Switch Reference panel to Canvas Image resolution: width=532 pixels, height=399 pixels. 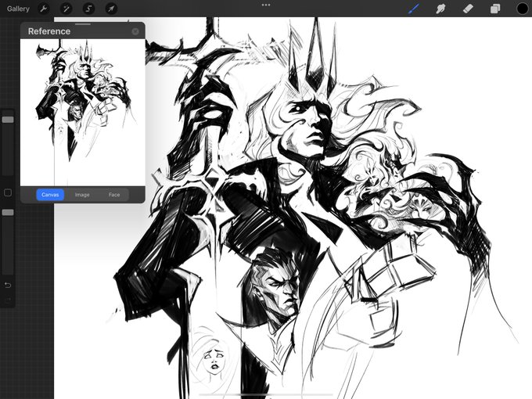point(50,195)
